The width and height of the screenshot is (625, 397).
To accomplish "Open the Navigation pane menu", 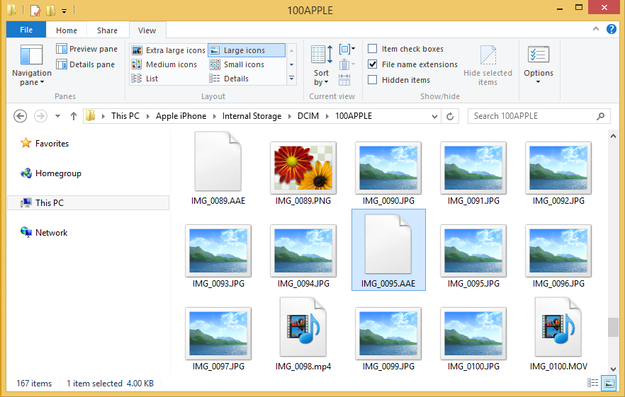I will point(31,65).
